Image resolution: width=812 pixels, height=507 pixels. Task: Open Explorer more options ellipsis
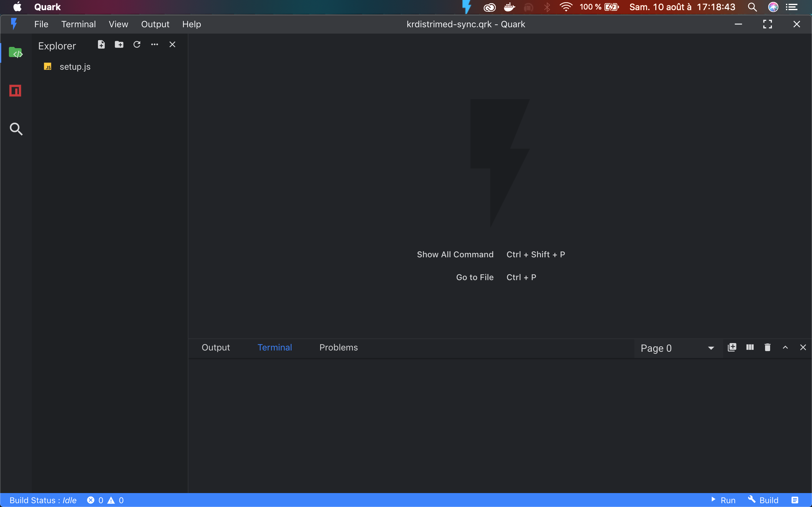[x=154, y=45]
